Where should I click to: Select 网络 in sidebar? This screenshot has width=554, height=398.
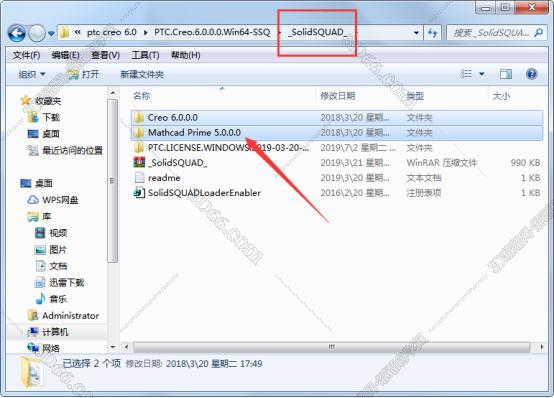coord(51,348)
